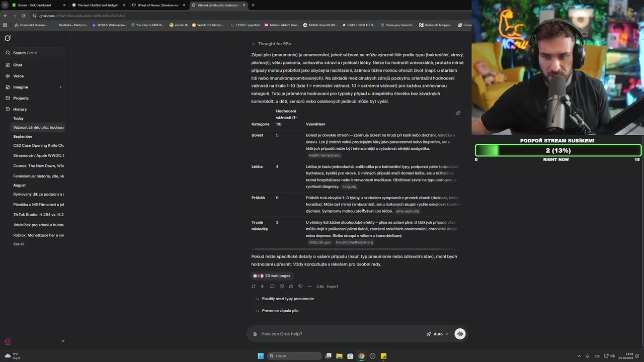644x362 pixels.
Task: Open Chrome from the taskbar
Action: pyautogui.click(x=361, y=356)
